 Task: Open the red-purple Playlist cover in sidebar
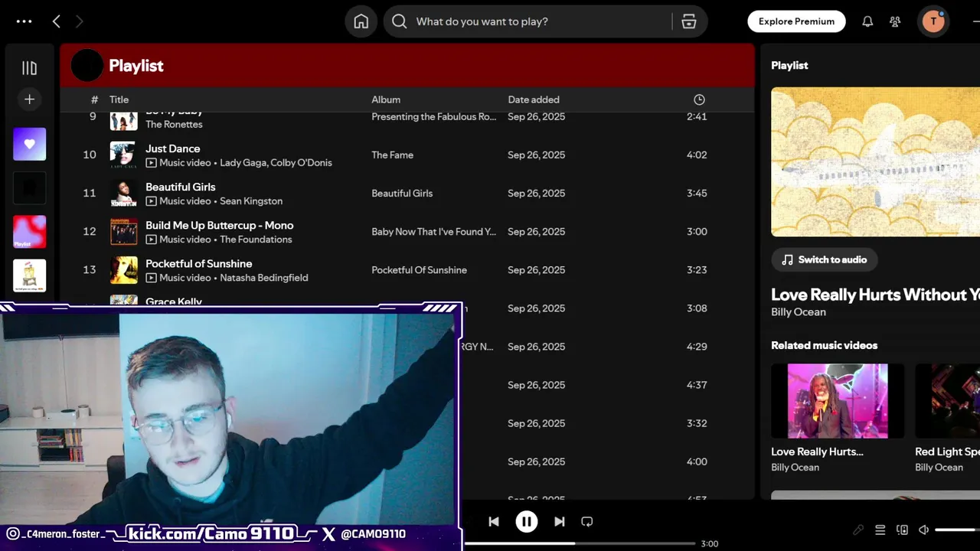(x=29, y=232)
